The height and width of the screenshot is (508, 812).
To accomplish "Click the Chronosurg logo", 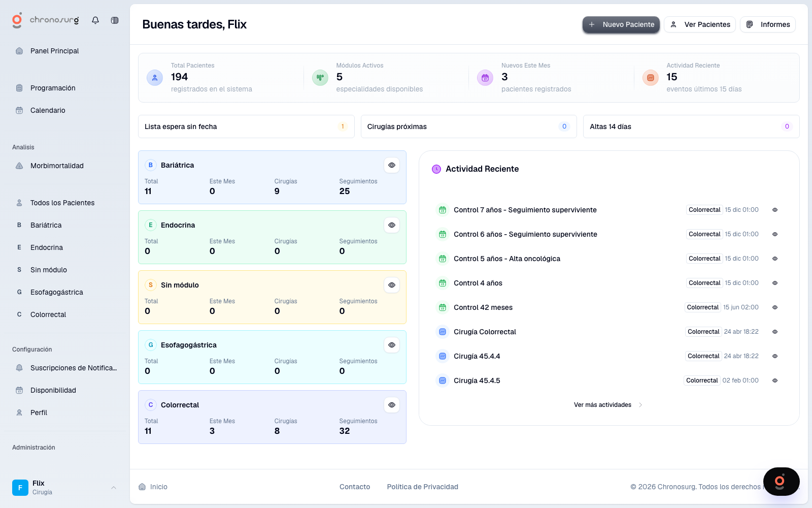I will (x=45, y=20).
